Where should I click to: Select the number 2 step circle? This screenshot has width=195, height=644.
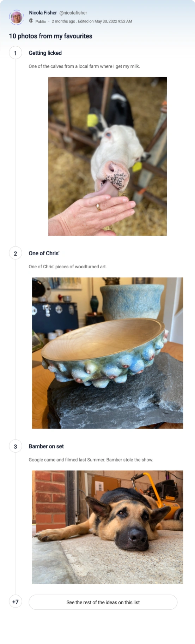(15, 253)
